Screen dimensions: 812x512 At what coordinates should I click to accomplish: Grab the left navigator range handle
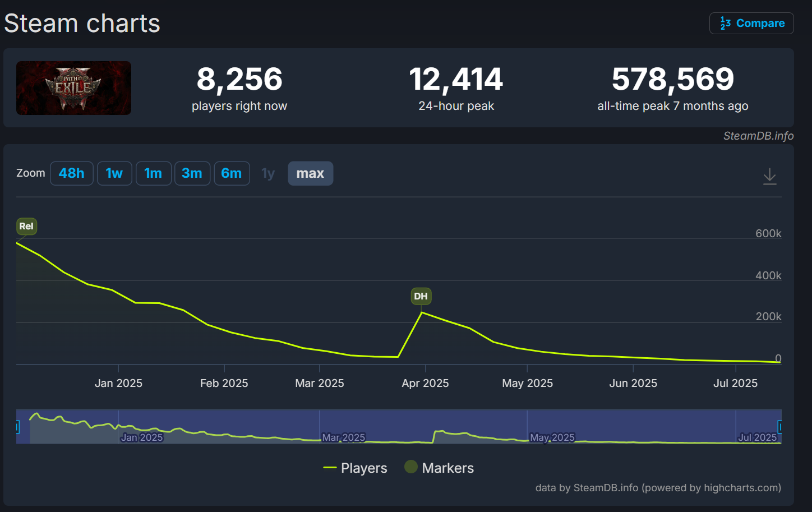(x=17, y=427)
